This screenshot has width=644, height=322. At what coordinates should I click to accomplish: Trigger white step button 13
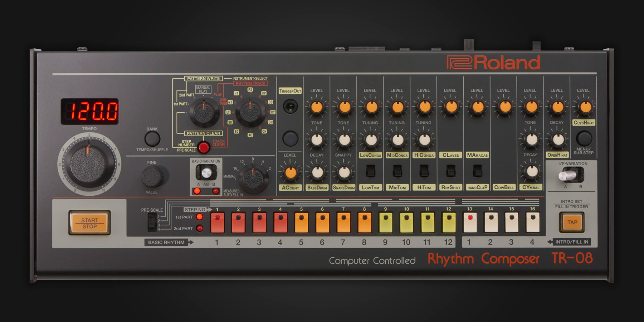470,222
